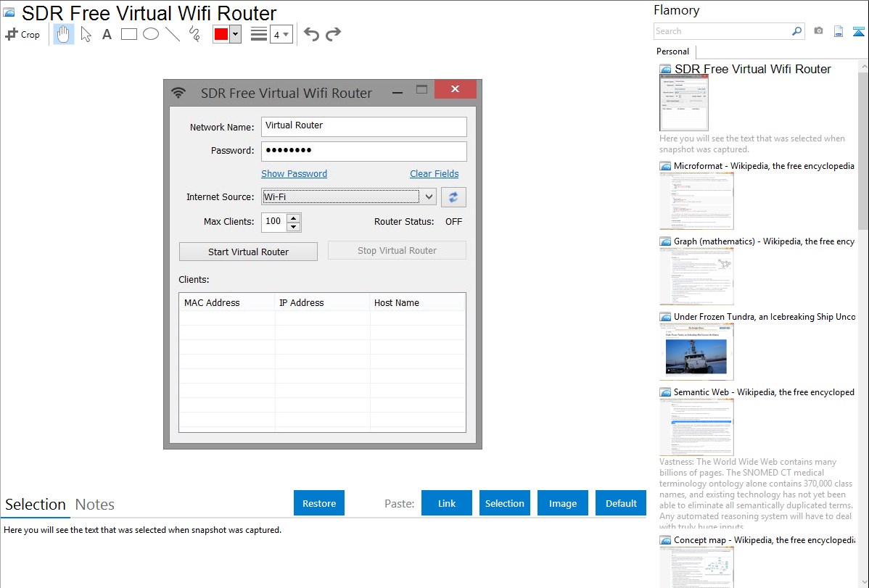Open the Personal tab in Flamory panel

[673, 51]
